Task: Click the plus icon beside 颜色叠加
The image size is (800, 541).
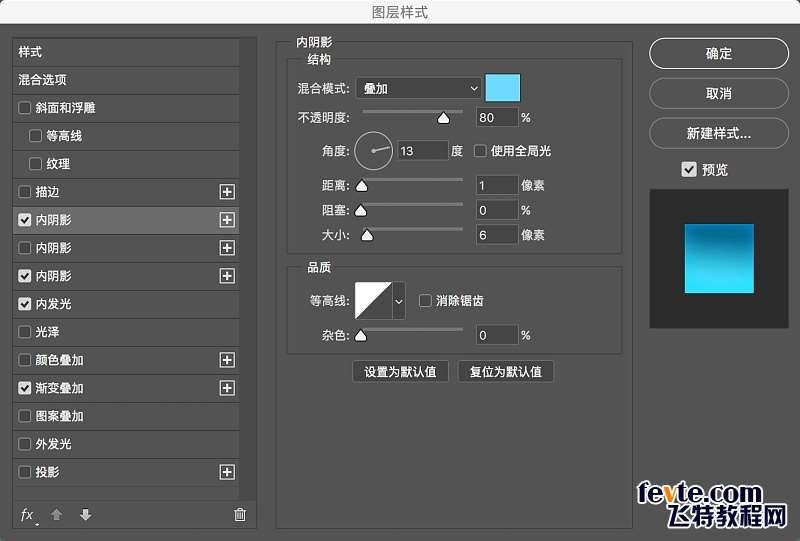Action: pos(227,360)
